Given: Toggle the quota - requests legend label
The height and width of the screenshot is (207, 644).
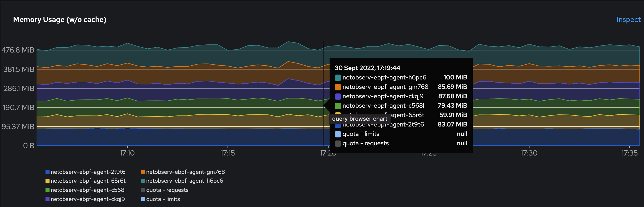Looking at the screenshot, I should click(x=167, y=190).
